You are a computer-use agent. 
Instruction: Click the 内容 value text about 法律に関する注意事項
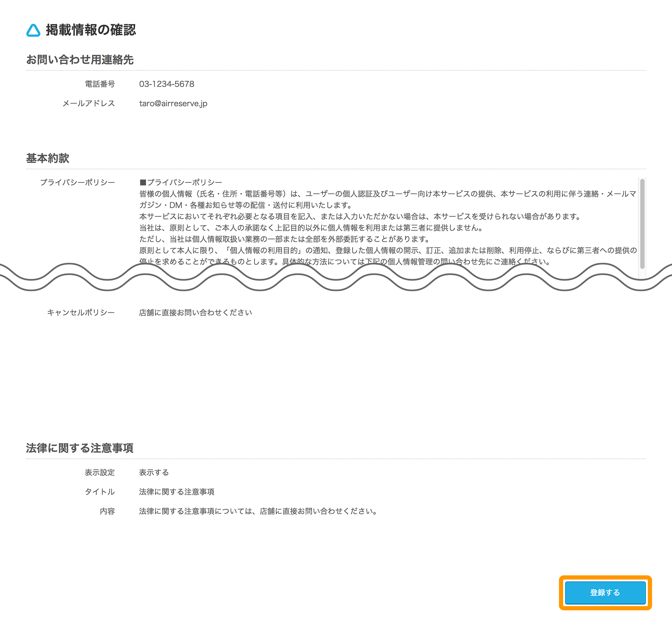[x=259, y=511]
